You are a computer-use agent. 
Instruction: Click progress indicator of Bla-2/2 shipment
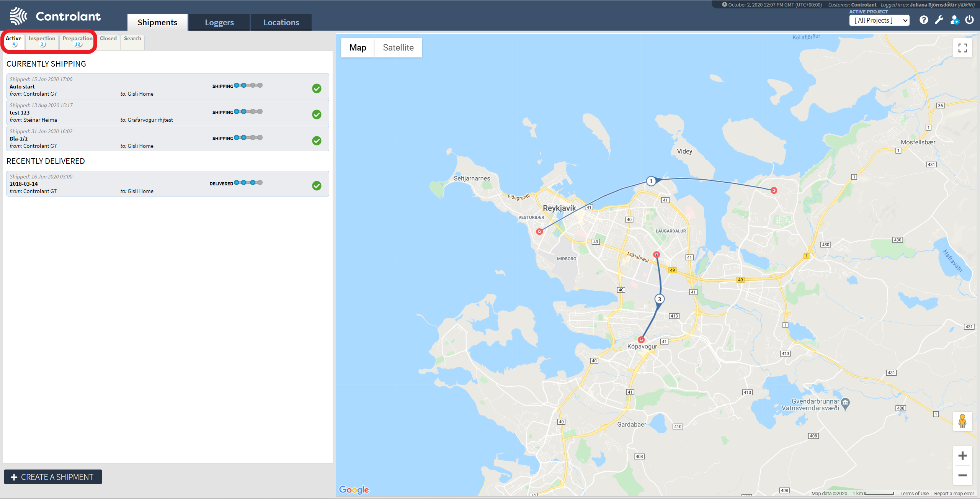tap(248, 137)
